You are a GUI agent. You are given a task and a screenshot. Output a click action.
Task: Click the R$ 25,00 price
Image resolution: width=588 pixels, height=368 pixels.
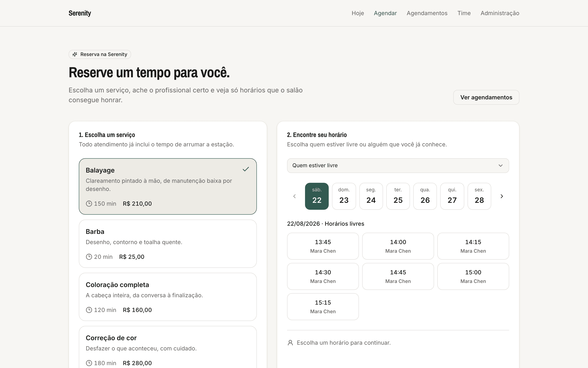(132, 257)
